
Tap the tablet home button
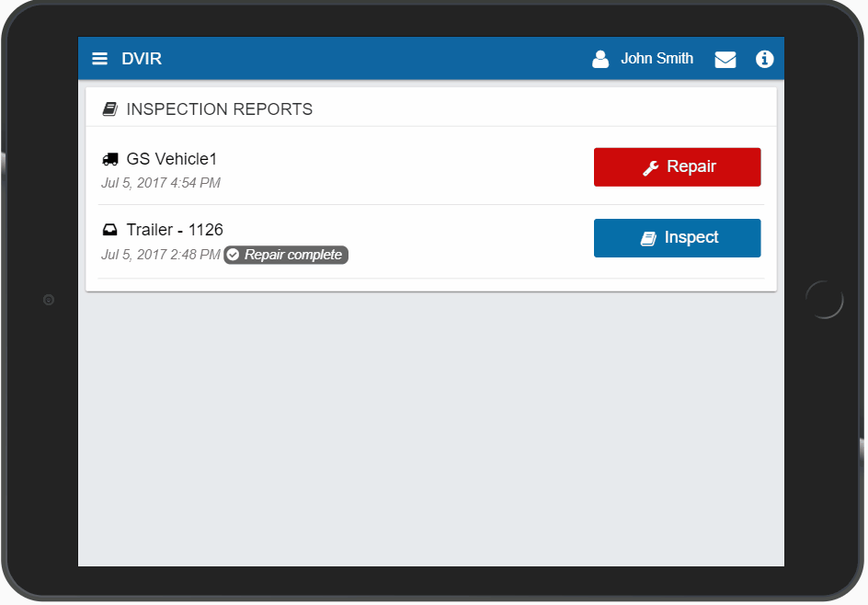coord(824,300)
